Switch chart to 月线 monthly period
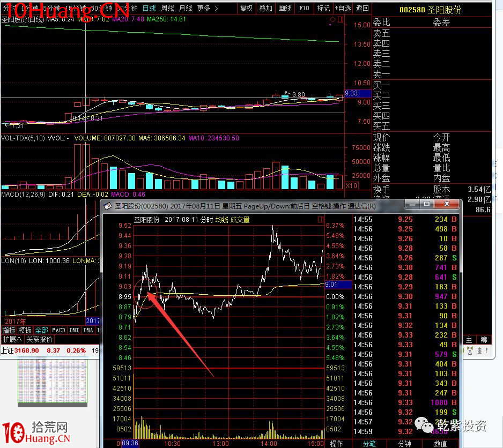The width and height of the screenshot is (503, 448). click(x=186, y=8)
